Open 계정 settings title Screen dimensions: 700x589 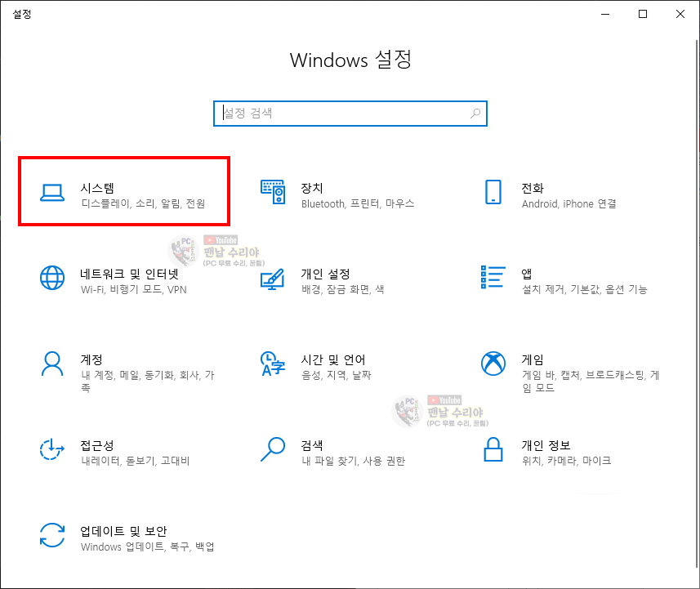[91, 359]
